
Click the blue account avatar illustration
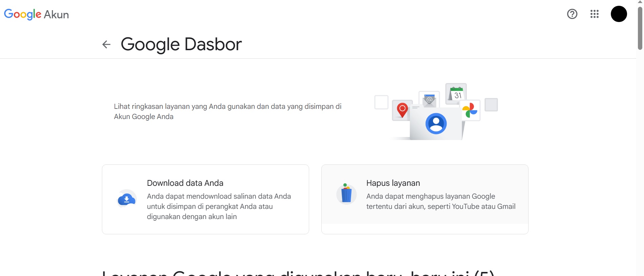(436, 124)
